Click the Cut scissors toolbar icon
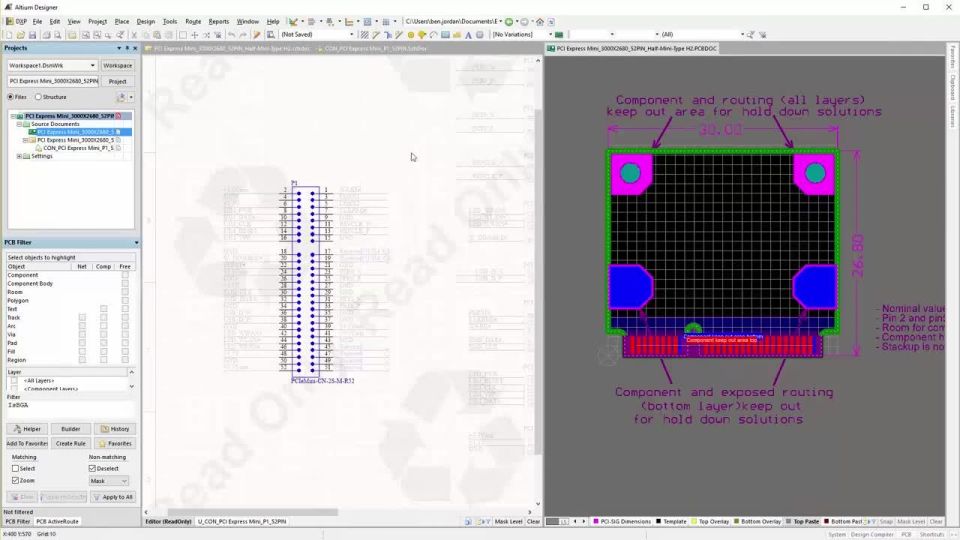This screenshot has width=960, height=540. [x=134, y=35]
